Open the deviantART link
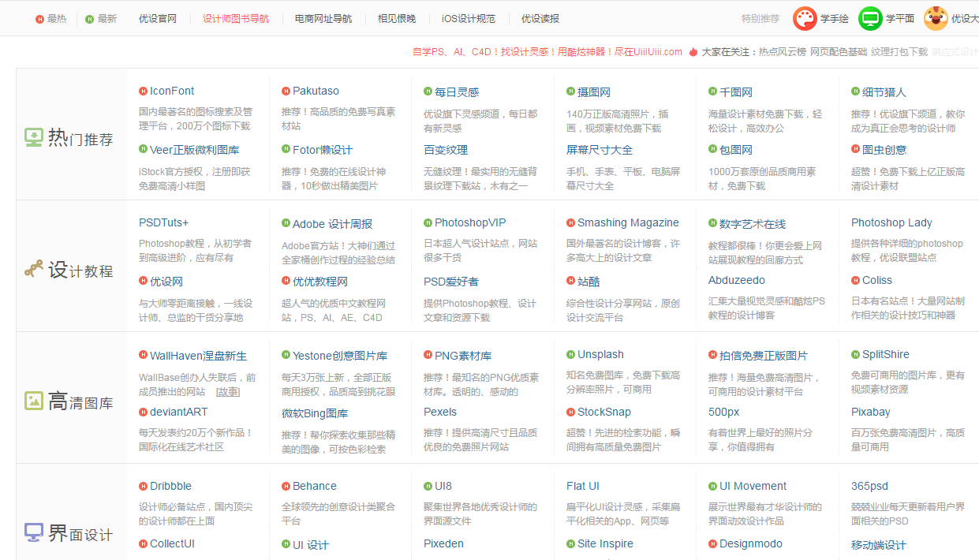Screen dimensions: 979x560 [x=179, y=412]
